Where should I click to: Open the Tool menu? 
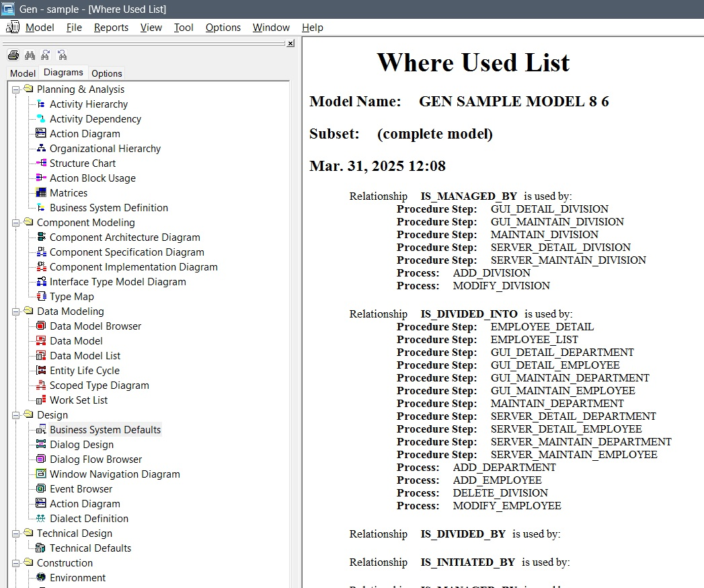[184, 28]
